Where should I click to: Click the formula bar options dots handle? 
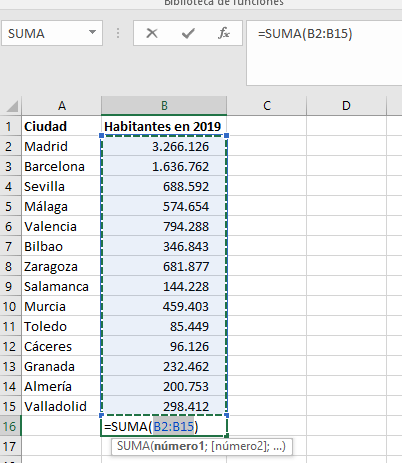(118, 33)
